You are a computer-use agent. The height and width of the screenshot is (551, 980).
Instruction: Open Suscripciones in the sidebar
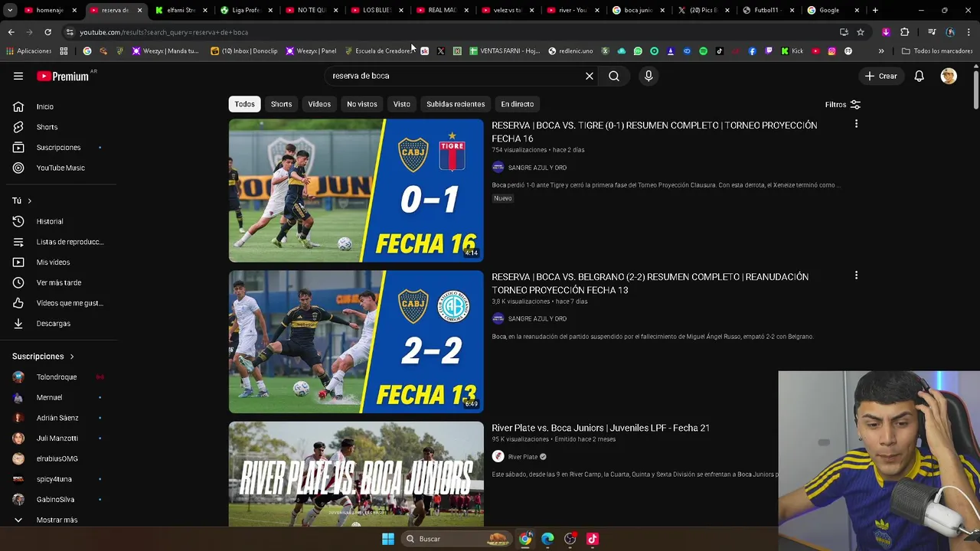click(58, 147)
